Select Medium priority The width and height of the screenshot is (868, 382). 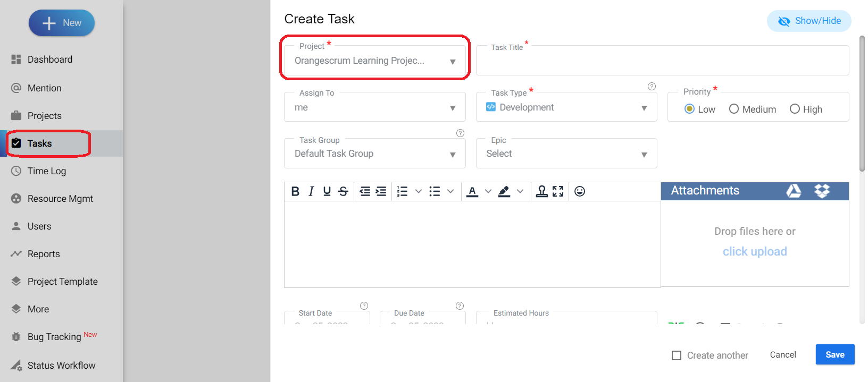click(734, 109)
